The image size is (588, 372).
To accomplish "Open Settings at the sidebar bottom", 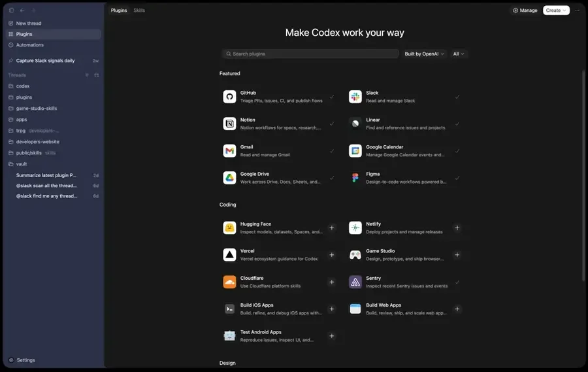I will pos(25,360).
